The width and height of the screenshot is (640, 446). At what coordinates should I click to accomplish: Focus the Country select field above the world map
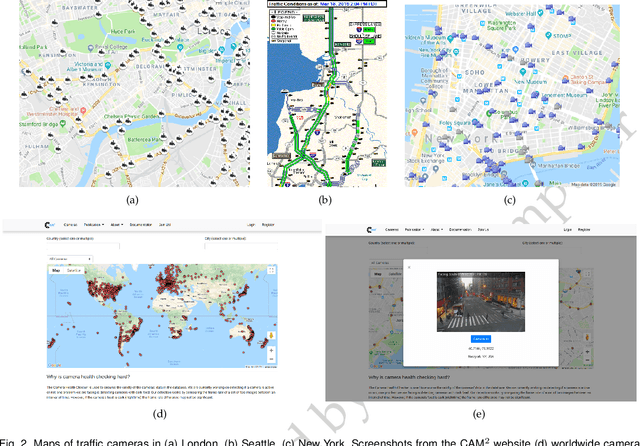coord(83,246)
